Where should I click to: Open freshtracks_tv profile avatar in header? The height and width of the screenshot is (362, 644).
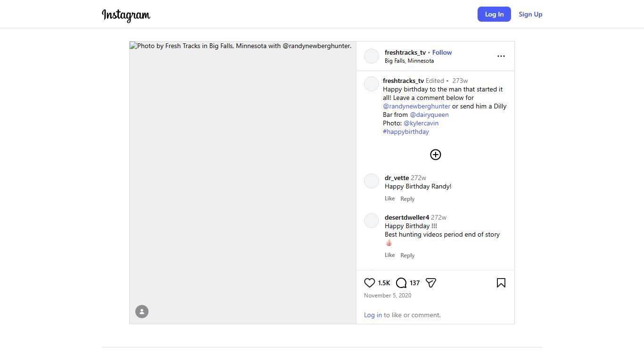pos(372,56)
